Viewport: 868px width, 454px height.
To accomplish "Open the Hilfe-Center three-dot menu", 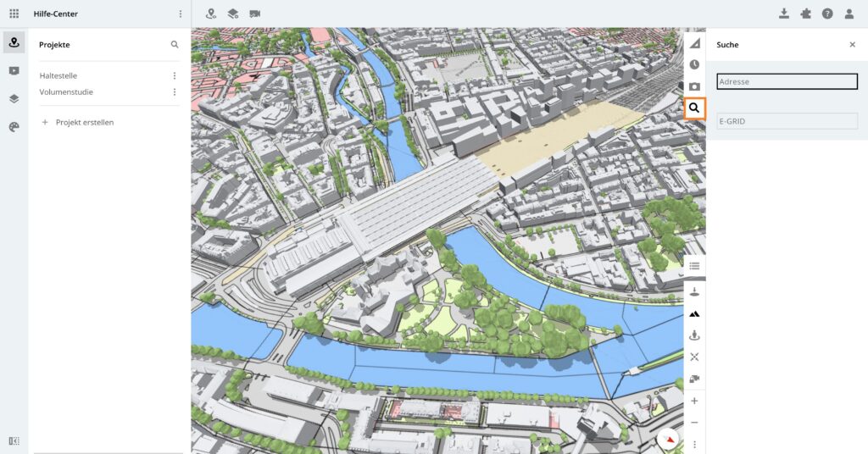I will pos(180,14).
